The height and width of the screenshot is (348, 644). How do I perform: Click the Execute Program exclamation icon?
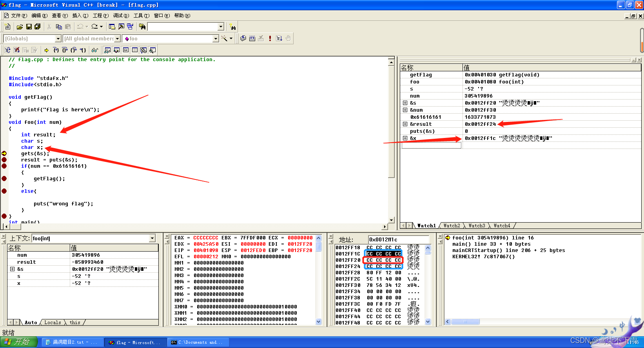click(x=270, y=38)
